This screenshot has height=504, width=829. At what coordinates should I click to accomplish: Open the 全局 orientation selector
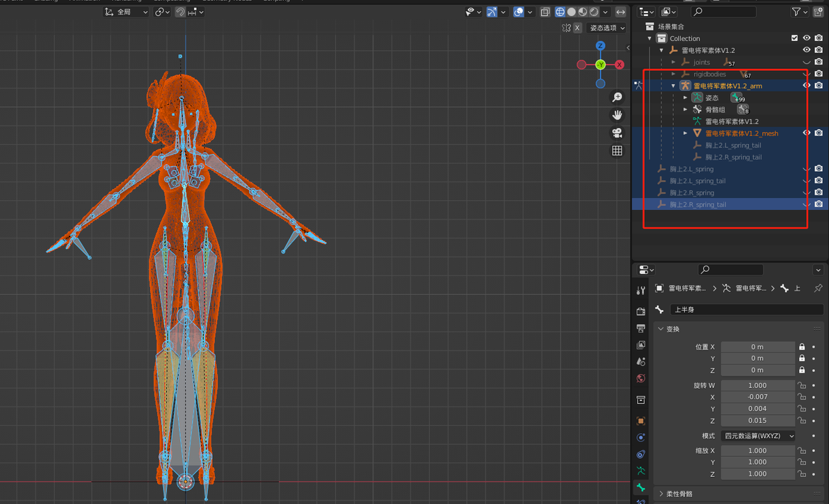click(127, 12)
